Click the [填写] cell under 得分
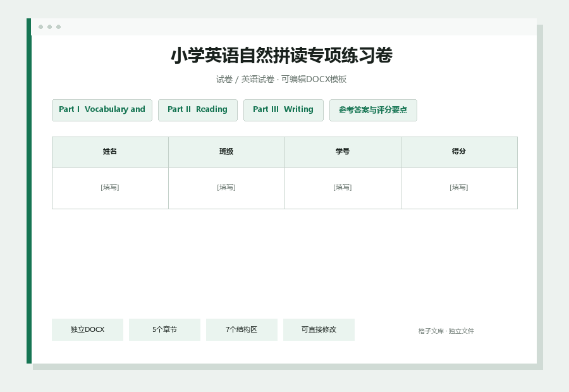Viewport: 569px width, 392px height. (459, 188)
